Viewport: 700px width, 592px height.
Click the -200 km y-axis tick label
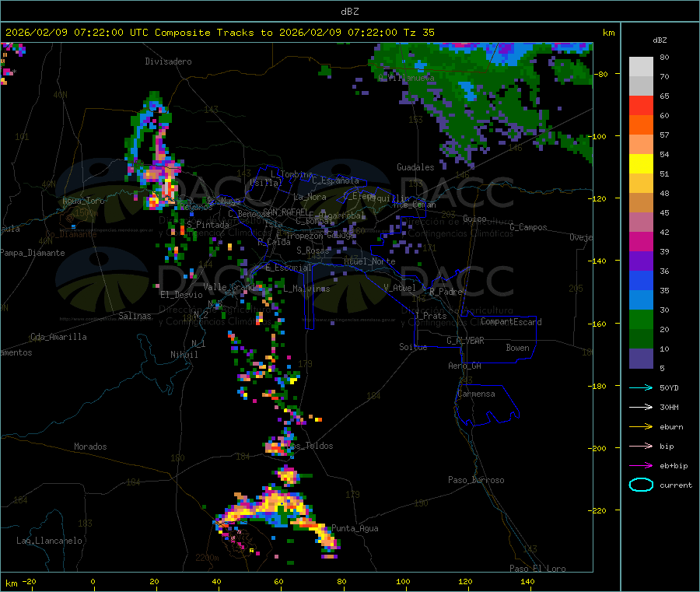pos(599,448)
